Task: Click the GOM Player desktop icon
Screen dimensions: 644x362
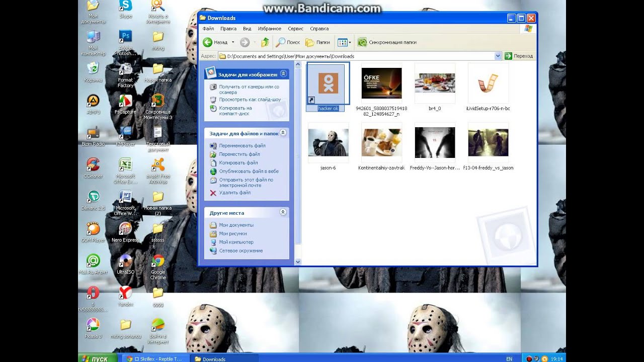Action: click(93, 232)
